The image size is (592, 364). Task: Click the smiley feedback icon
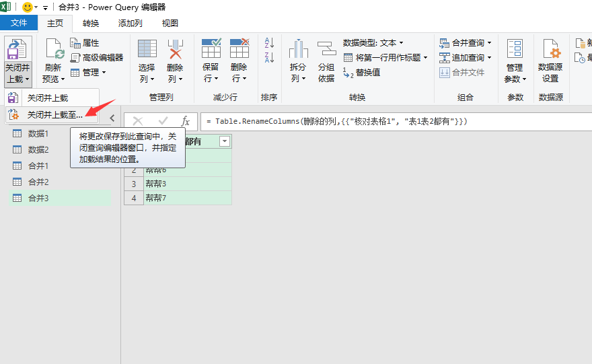27,7
